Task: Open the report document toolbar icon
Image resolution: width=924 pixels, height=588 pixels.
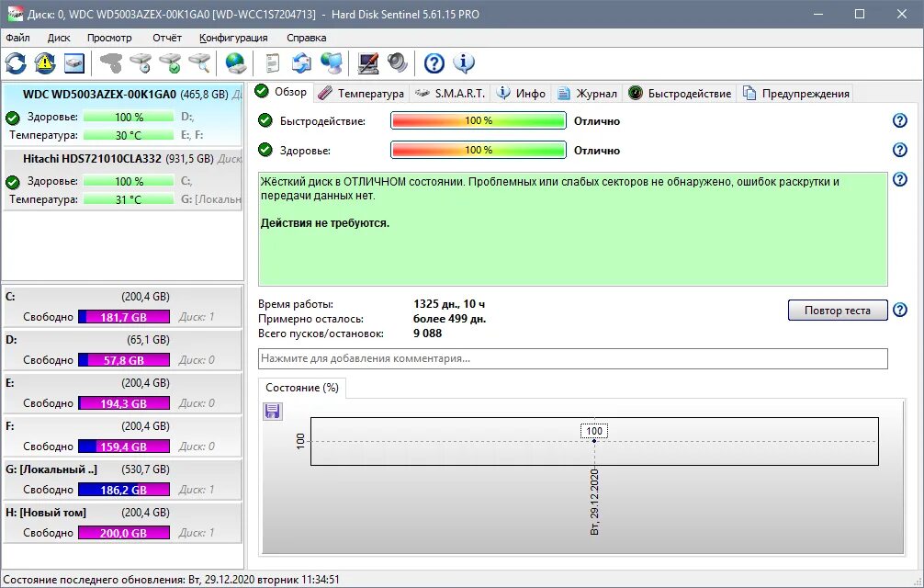Action: click(x=272, y=63)
